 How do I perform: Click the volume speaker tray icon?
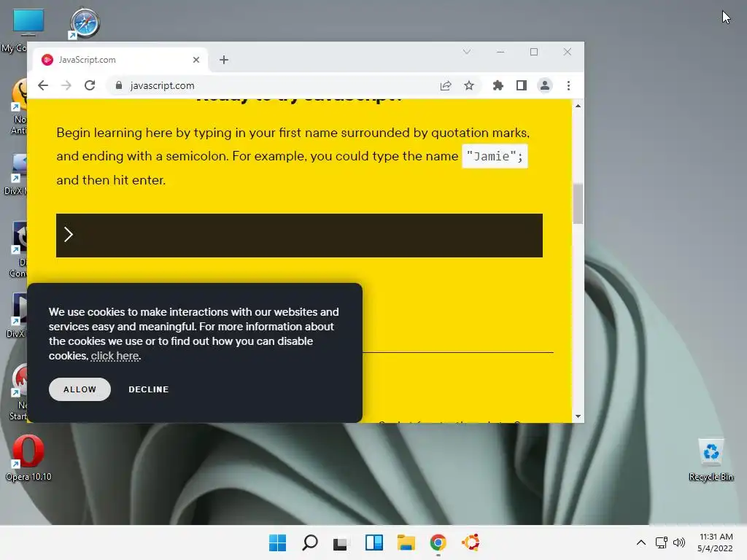coord(679,542)
